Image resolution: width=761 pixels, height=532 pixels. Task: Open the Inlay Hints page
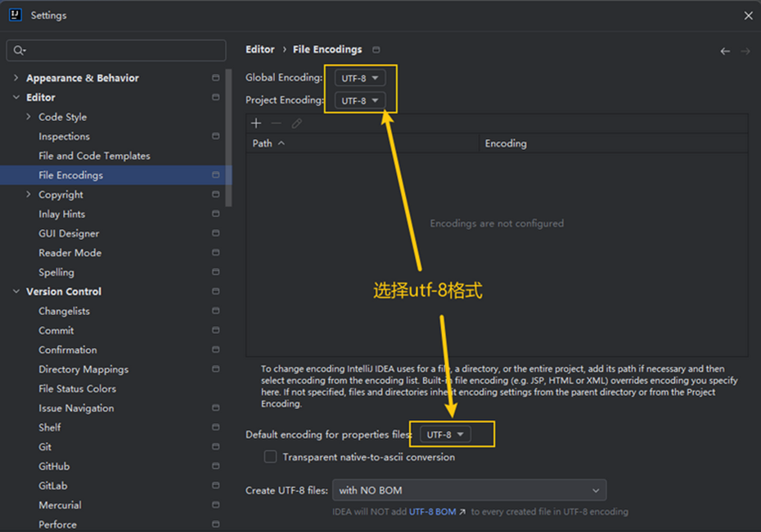coord(61,214)
